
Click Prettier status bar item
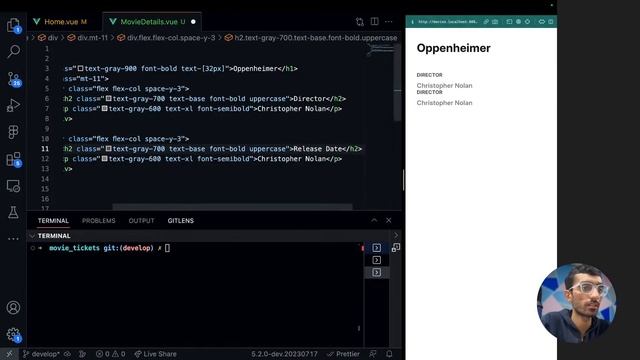pyautogui.click(x=344, y=354)
